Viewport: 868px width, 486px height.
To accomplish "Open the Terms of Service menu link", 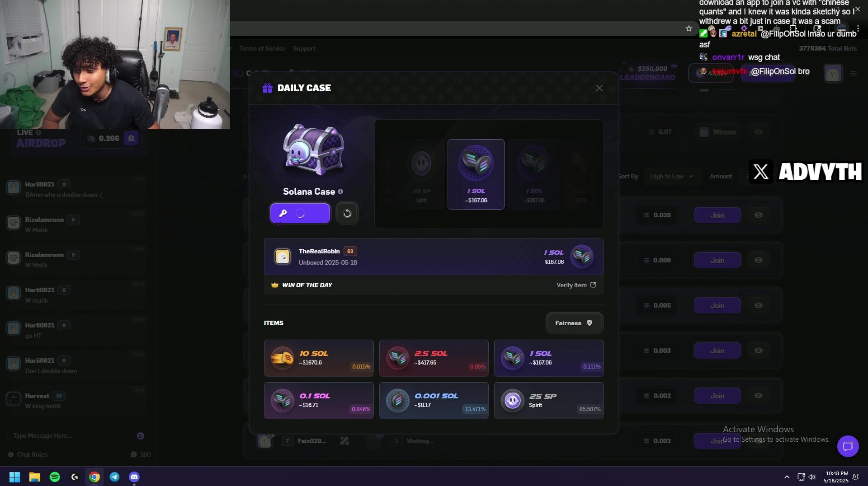I will (x=262, y=48).
